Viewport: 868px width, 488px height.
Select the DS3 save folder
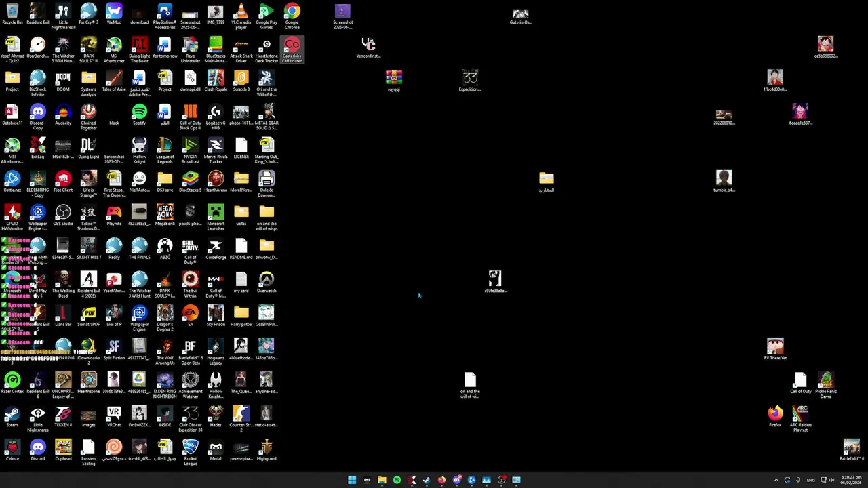[165, 180]
